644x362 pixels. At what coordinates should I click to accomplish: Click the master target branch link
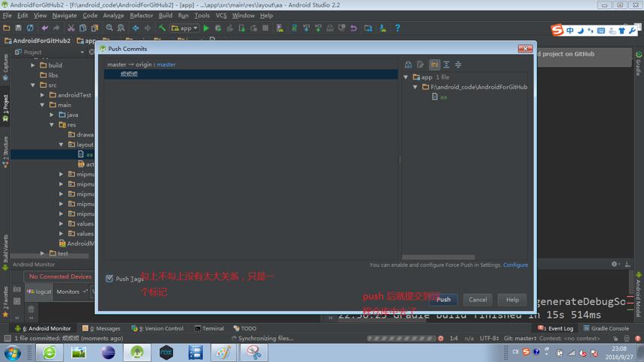point(166,64)
